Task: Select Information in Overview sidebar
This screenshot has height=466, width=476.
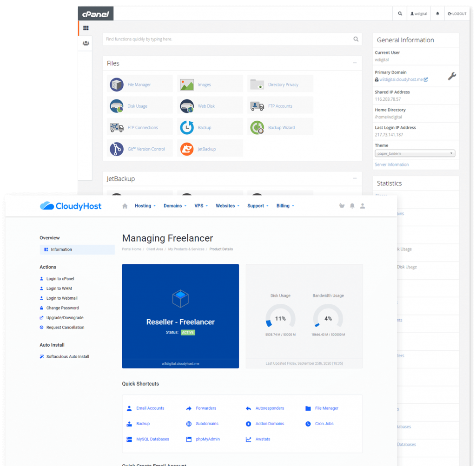Action: (x=77, y=249)
